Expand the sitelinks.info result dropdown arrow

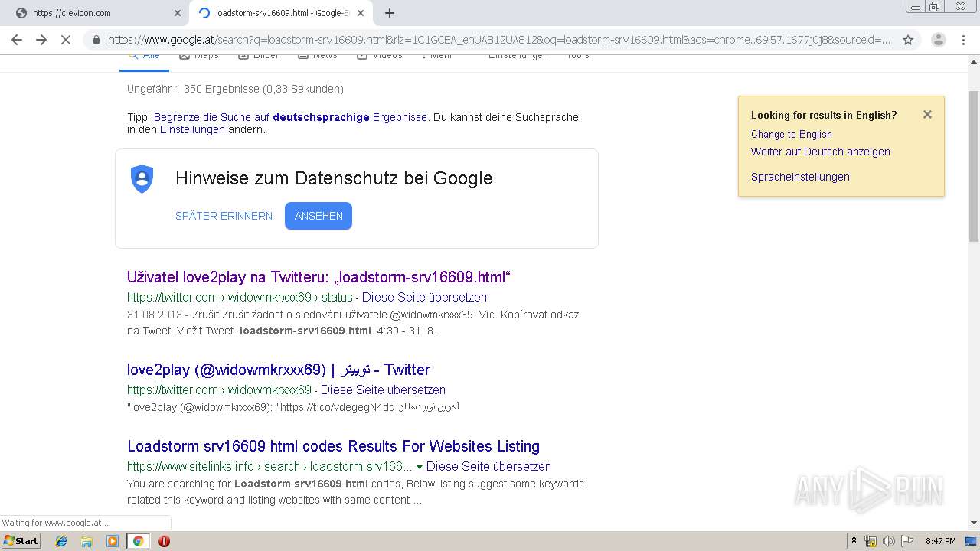(420, 467)
